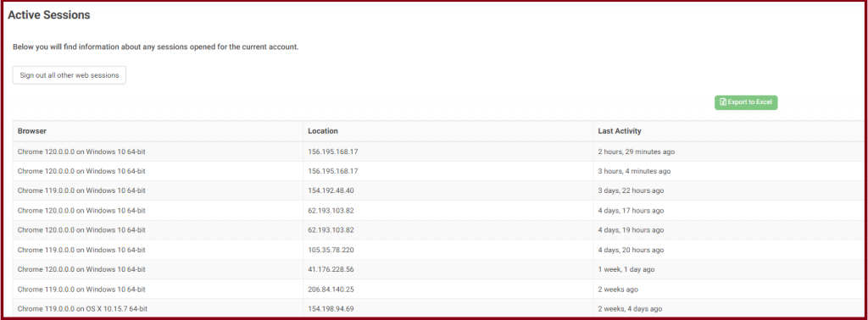Click the Chrome 120 browser cell in the 4 days, 17 hours row
This screenshot has width=868, height=320.
(x=158, y=211)
